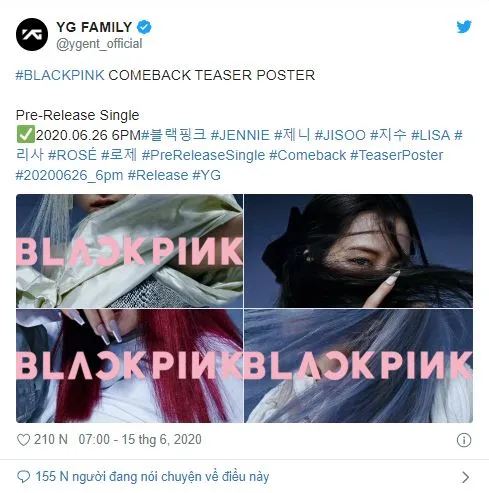489x493 pixels.
Task: Click the YG Family profile avatar
Action: point(32,34)
